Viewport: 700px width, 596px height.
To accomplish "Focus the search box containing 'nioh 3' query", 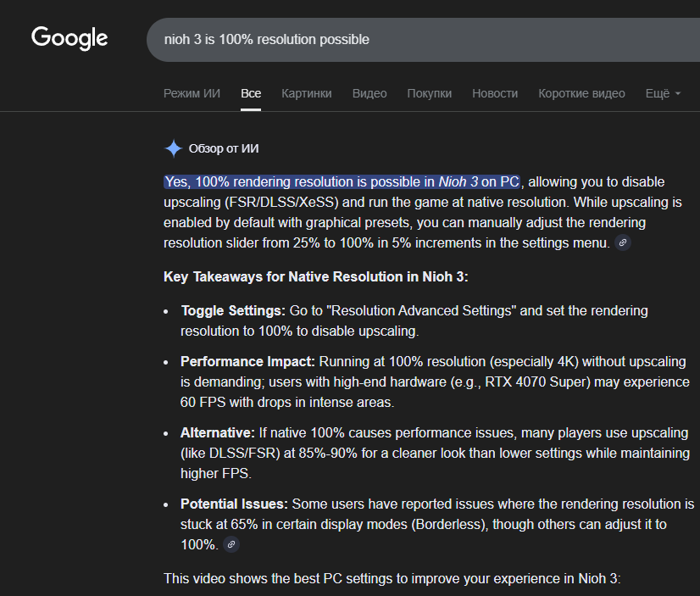I will (407, 40).
